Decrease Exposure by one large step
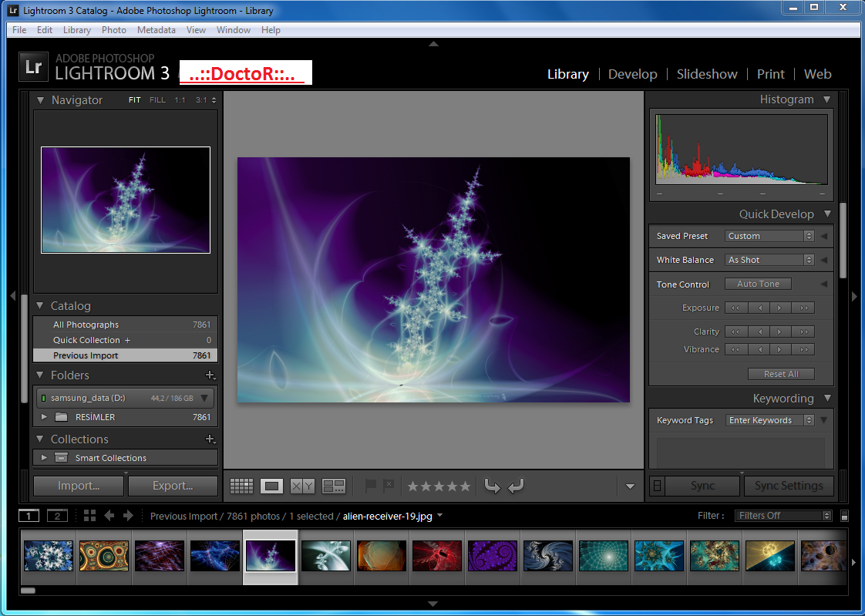Screen dimensions: 865x616 [x=736, y=308]
